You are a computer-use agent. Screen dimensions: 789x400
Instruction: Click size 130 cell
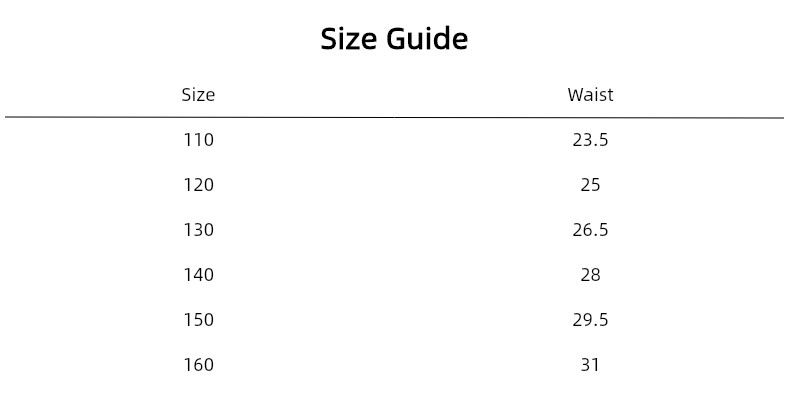point(198,229)
